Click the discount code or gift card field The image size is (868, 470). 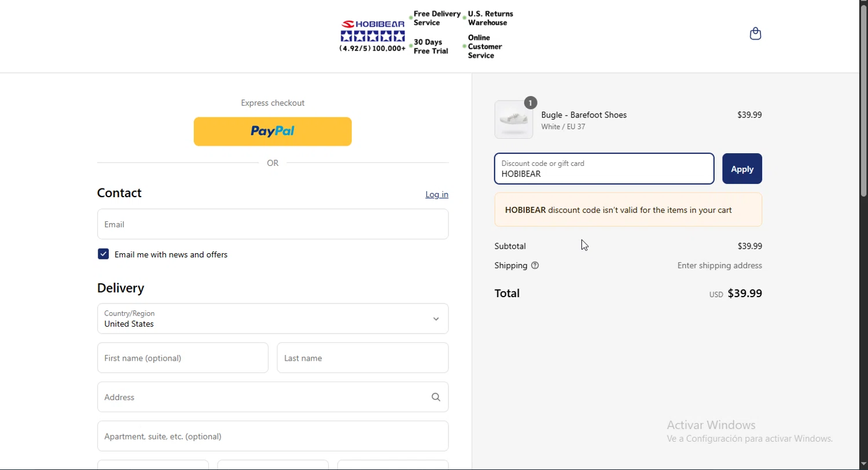[x=604, y=169]
